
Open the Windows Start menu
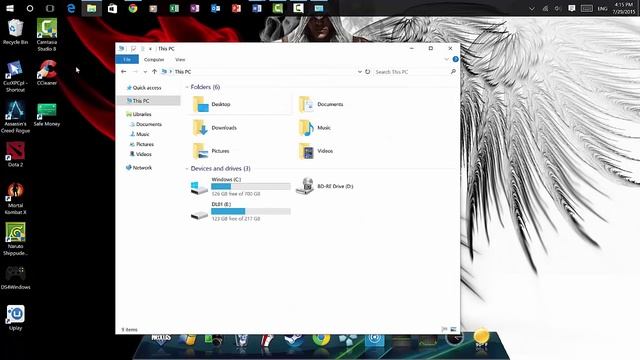10,8
